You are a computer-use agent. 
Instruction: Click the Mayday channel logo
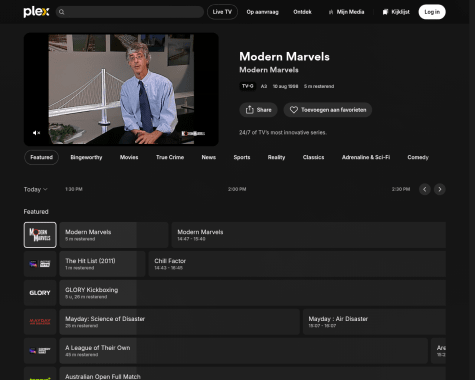tap(40, 322)
